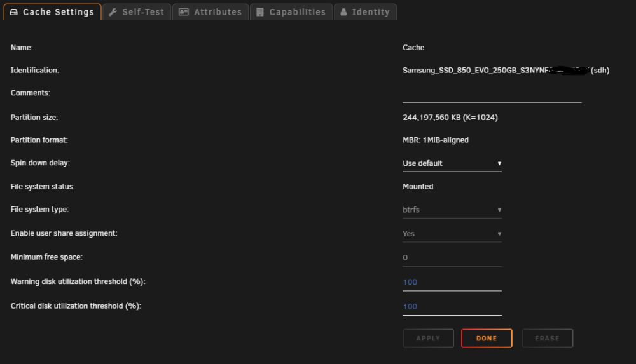This screenshot has width=636, height=364.
Task: Open the Spin down delay dropdown
Action: click(452, 163)
